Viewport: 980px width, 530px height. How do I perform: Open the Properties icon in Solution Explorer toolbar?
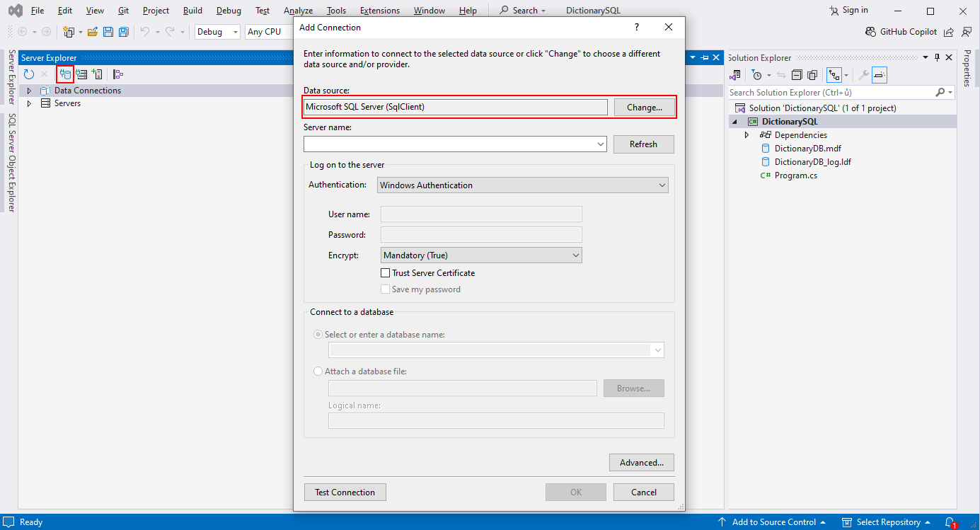(865, 74)
